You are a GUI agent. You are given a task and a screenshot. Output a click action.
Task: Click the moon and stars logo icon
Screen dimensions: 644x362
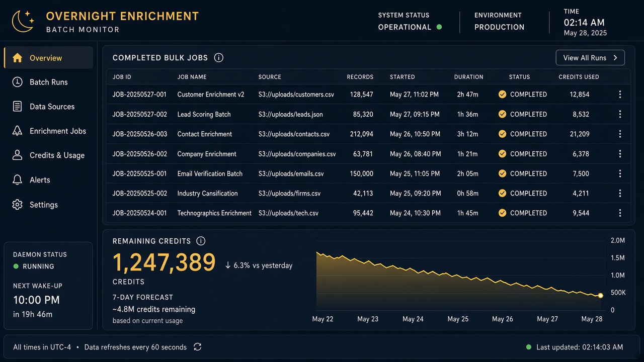[x=23, y=22]
